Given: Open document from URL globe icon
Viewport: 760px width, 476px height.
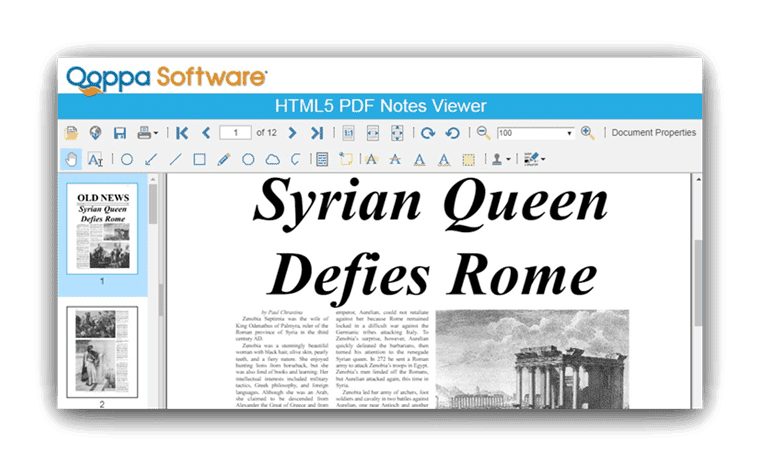Looking at the screenshot, I should pos(95,133).
